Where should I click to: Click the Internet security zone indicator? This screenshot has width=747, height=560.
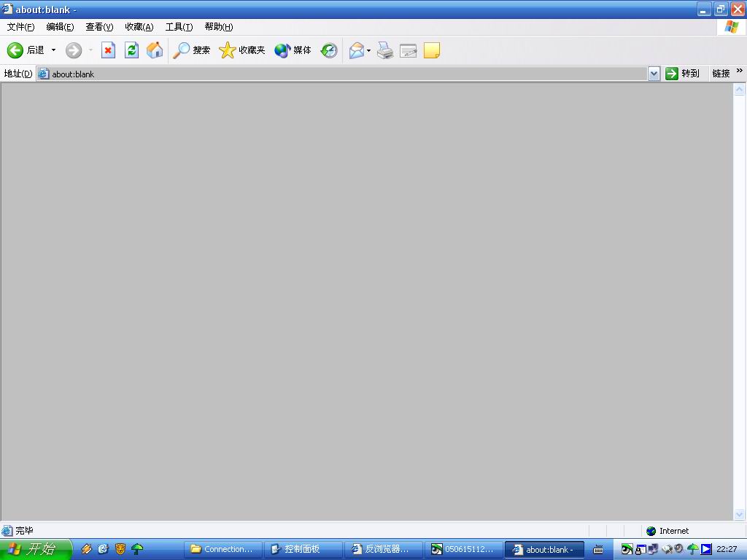pyautogui.click(x=667, y=531)
